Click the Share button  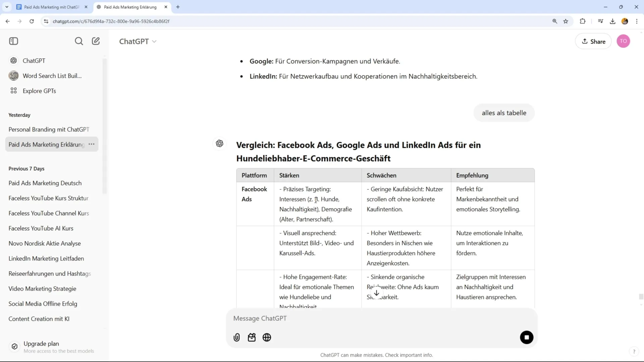click(x=593, y=41)
